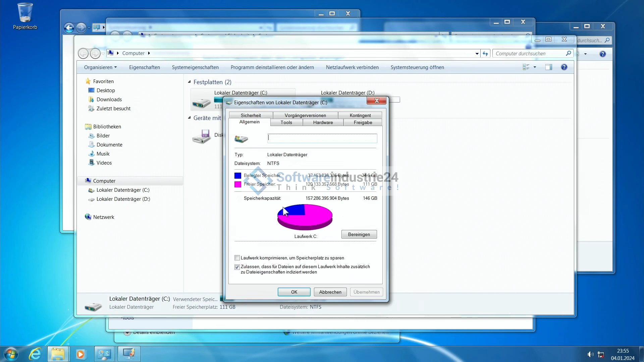Uncheck the Zulassen indexing checkbox

pyautogui.click(x=237, y=267)
